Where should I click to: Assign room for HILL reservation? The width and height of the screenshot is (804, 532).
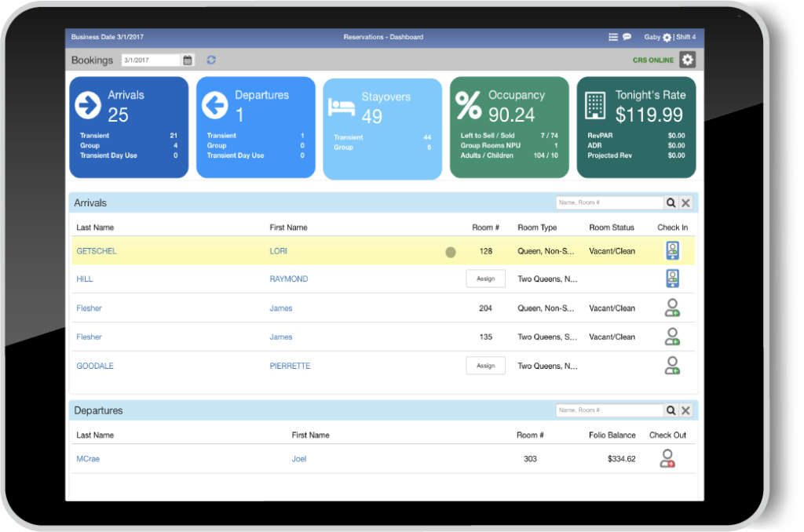(485, 279)
